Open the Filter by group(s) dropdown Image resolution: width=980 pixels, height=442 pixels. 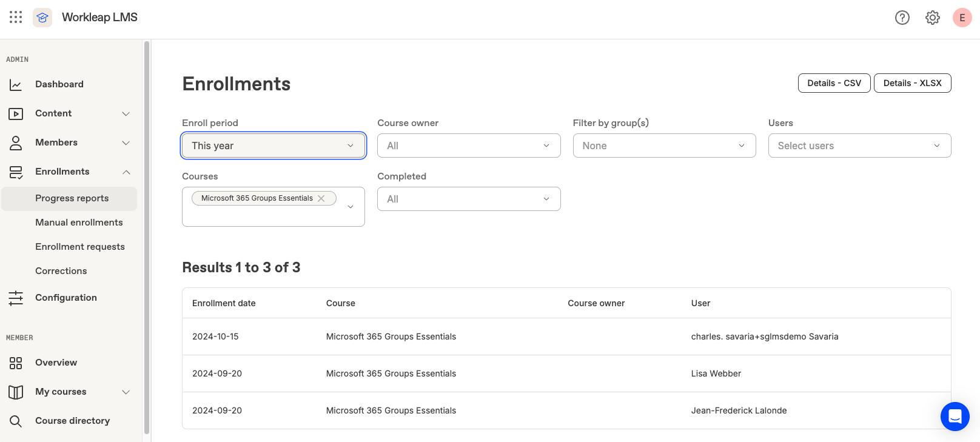click(664, 146)
